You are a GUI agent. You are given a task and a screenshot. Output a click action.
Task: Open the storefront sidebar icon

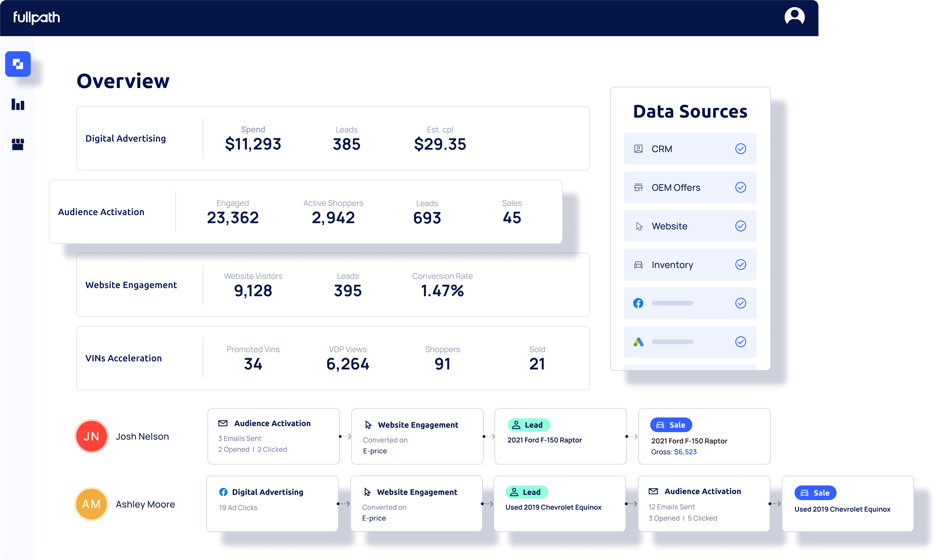[x=18, y=144]
